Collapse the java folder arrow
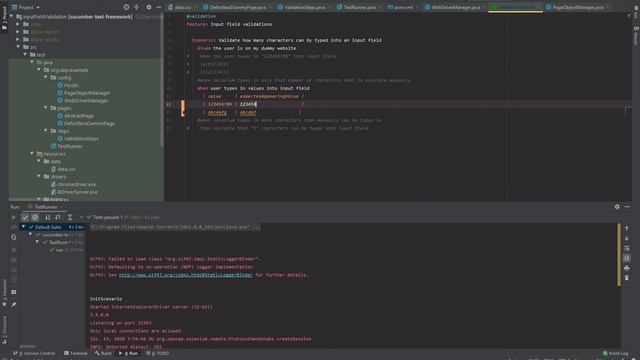The image size is (640, 360). click(x=32, y=62)
